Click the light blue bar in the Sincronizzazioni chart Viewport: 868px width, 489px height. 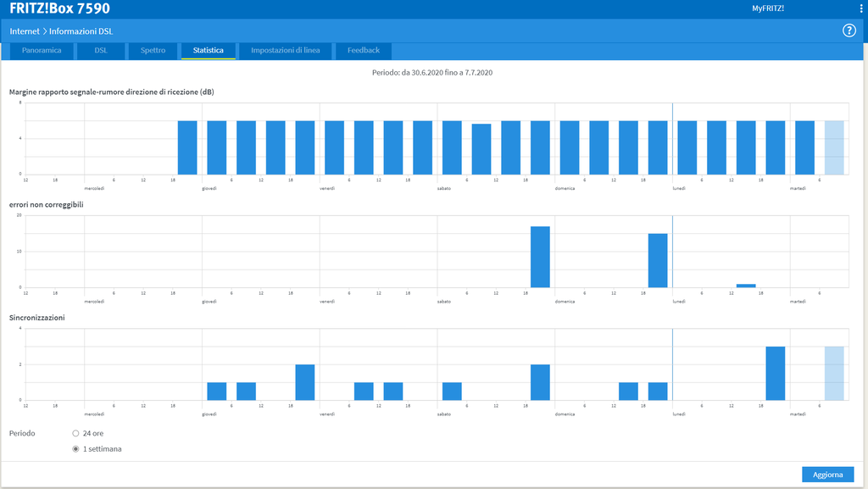pos(834,373)
